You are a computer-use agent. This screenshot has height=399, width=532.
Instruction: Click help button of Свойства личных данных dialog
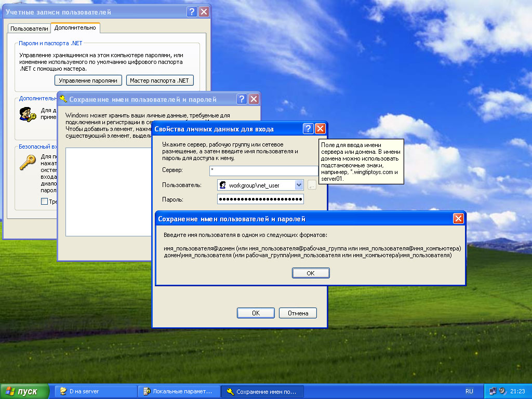coord(308,129)
